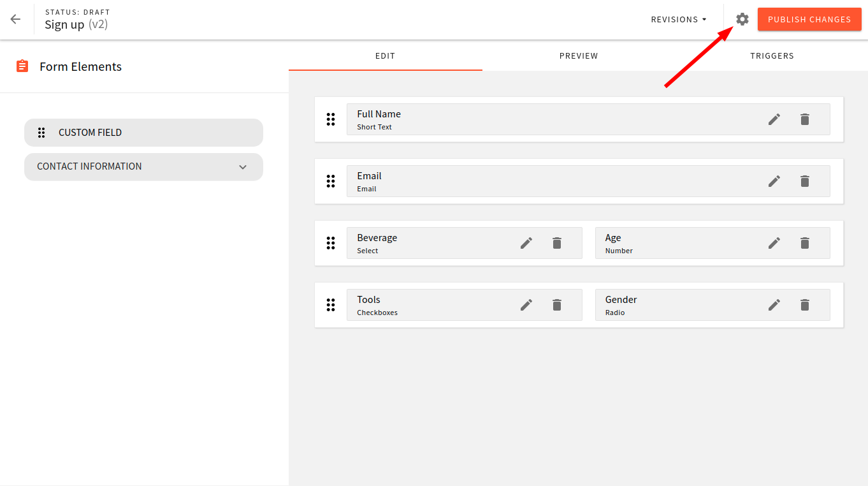This screenshot has height=486, width=868.
Task: Click the Email field drag handle
Action: 331,181
